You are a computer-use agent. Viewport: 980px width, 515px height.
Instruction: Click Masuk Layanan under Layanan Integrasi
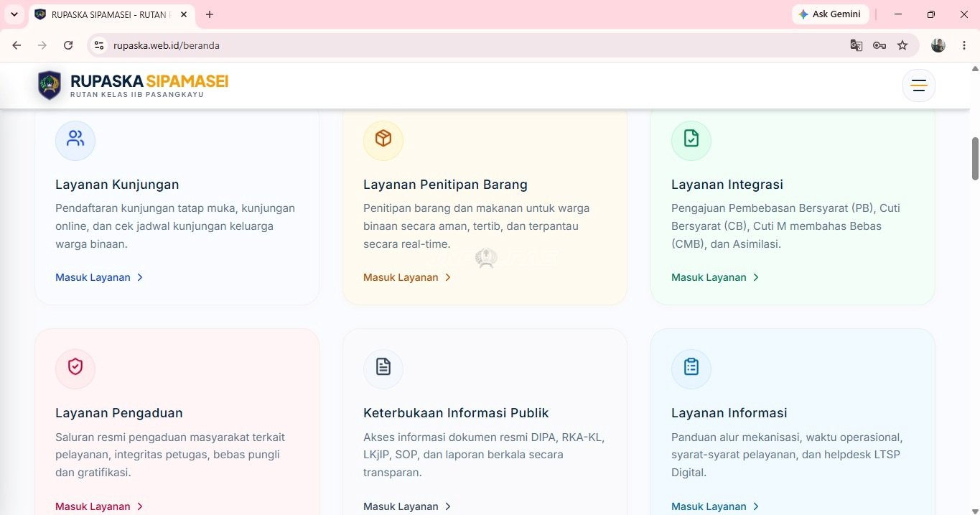715,277
